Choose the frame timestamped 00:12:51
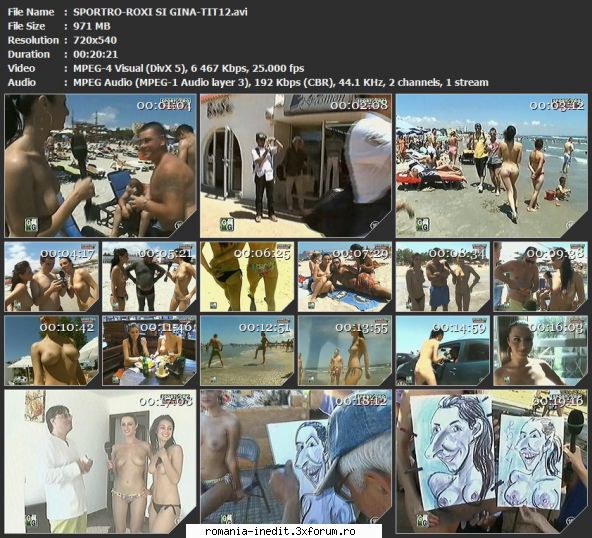The width and height of the screenshot is (592, 538). coord(247,351)
